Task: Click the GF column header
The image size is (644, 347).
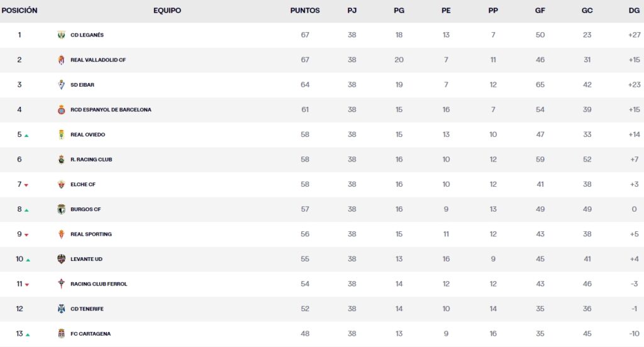Action: pyautogui.click(x=540, y=11)
